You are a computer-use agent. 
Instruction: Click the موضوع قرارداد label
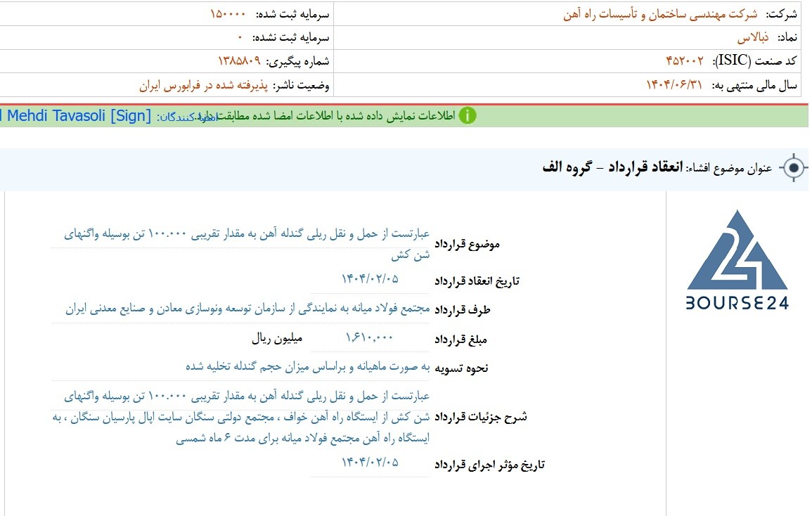[x=467, y=243]
